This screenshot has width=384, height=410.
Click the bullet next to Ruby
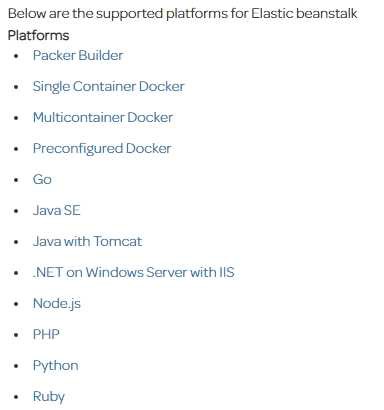[16, 397]
